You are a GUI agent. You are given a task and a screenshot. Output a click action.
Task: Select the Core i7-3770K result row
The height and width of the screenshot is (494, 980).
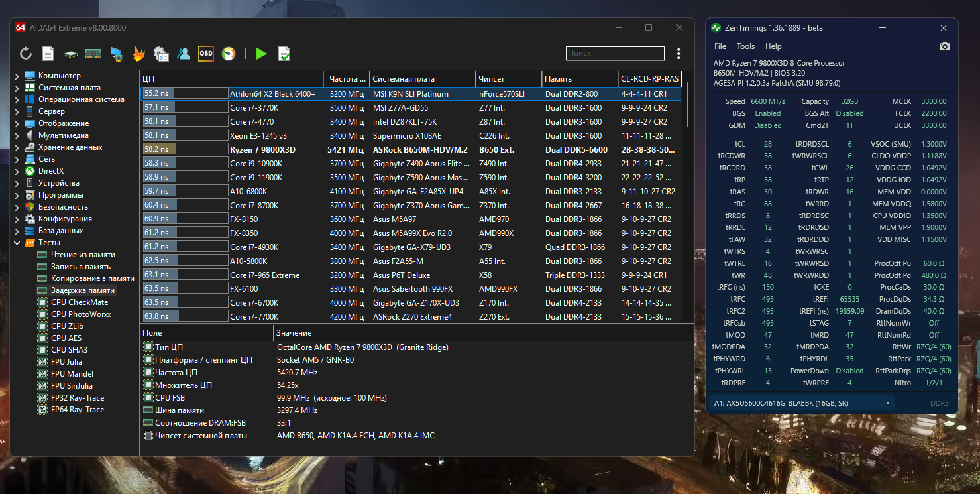pyautogui.click(x=411, y=108)
